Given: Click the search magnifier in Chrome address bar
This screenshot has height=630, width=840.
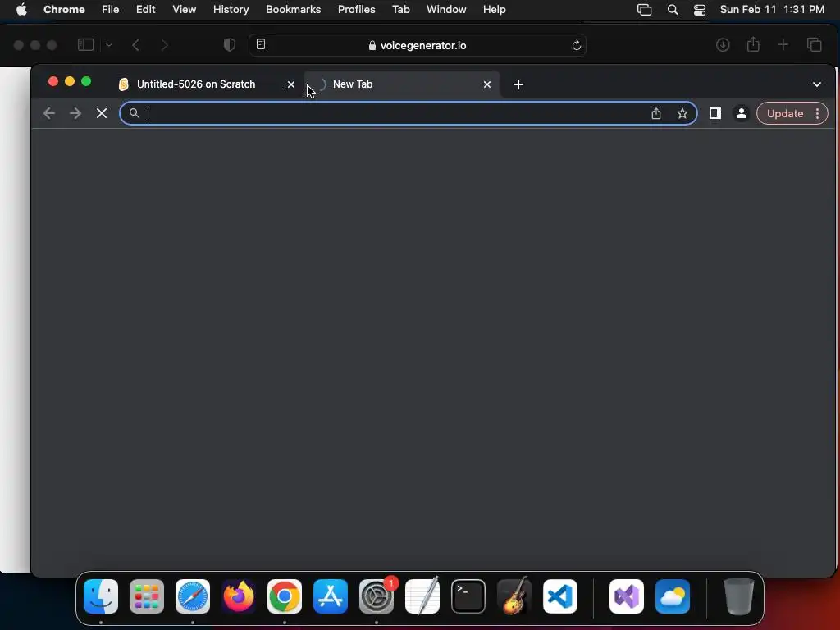Looking at the screenshot, I should (x=134, y=113).
